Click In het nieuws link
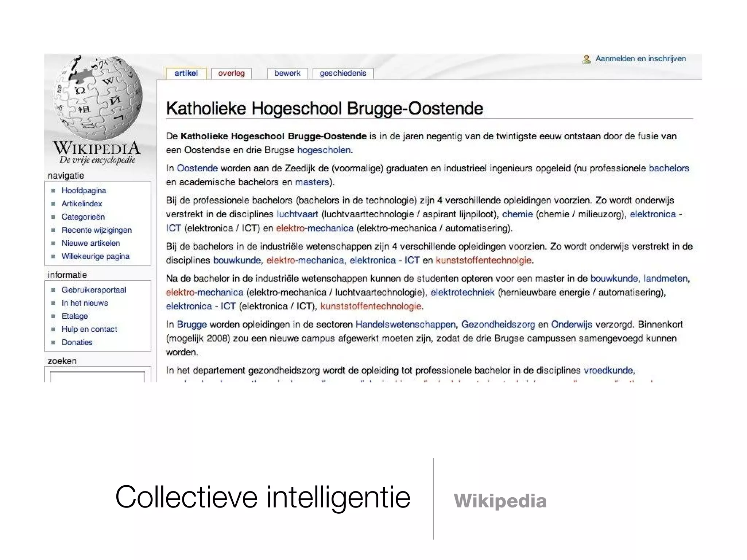747x560 pixels. pos(85,303)
